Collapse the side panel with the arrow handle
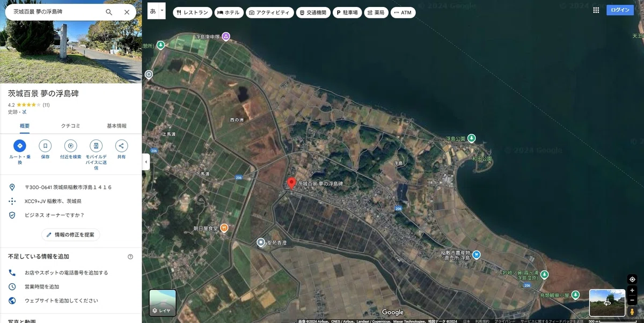Screen dimensions: 644x323 click(146, 161)
